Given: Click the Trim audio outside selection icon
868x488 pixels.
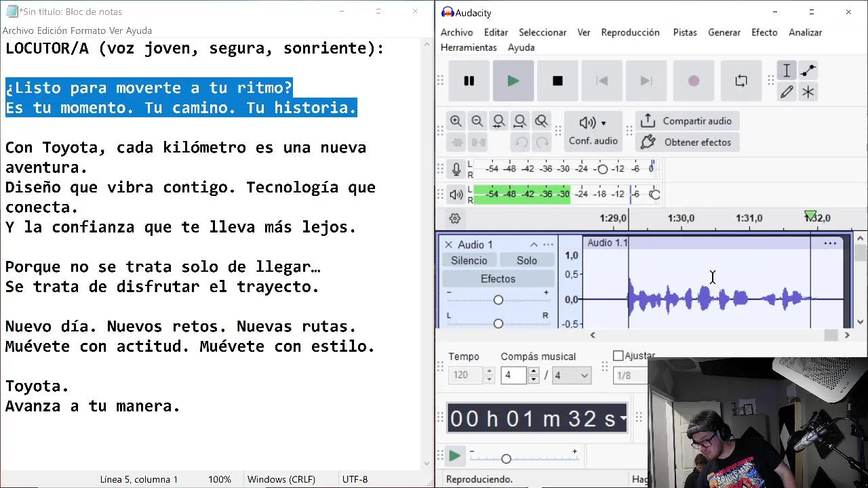Looking at the screenshot, I should [x=456, y=142].
